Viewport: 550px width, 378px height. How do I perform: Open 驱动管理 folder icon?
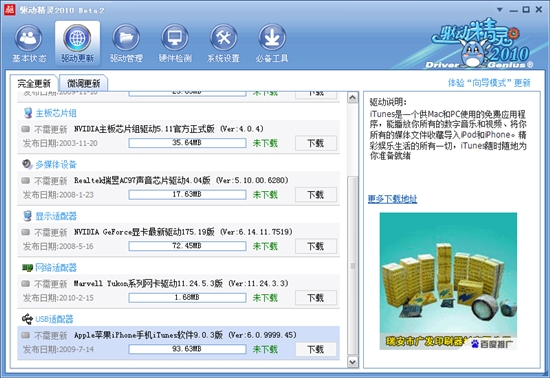pyautogui.click(x=126, y=37)
